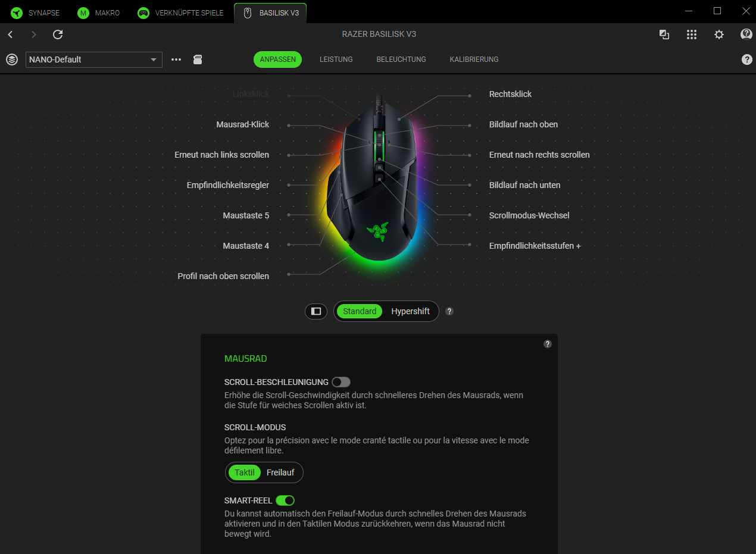Click the mouse icon on Basilisk tab
Viewport: 756px width, 554px height.
[248, 12]
